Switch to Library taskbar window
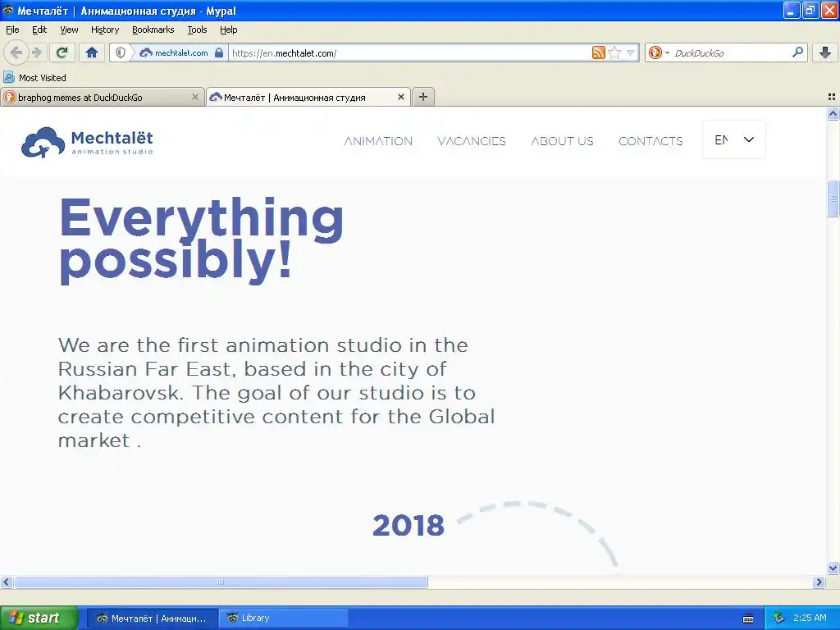840x630 pixels. (283, 619)
